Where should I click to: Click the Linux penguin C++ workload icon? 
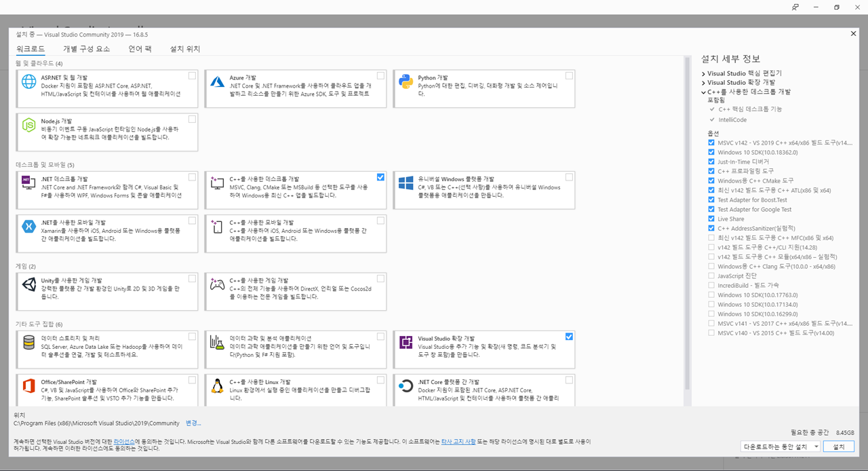(x=217, y=386)
